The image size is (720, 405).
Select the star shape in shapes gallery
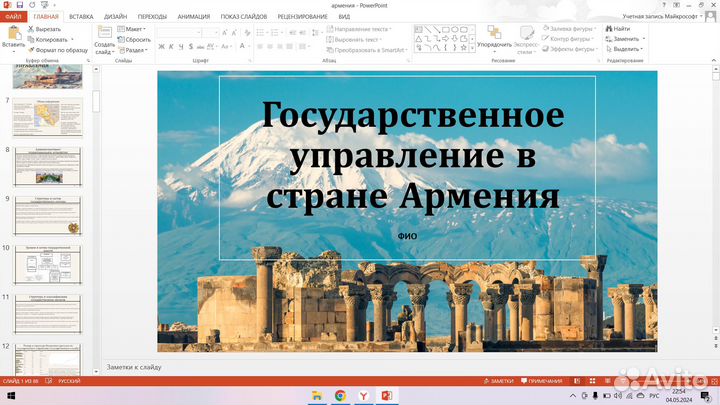pyautogui.click(x=464, y=47)
